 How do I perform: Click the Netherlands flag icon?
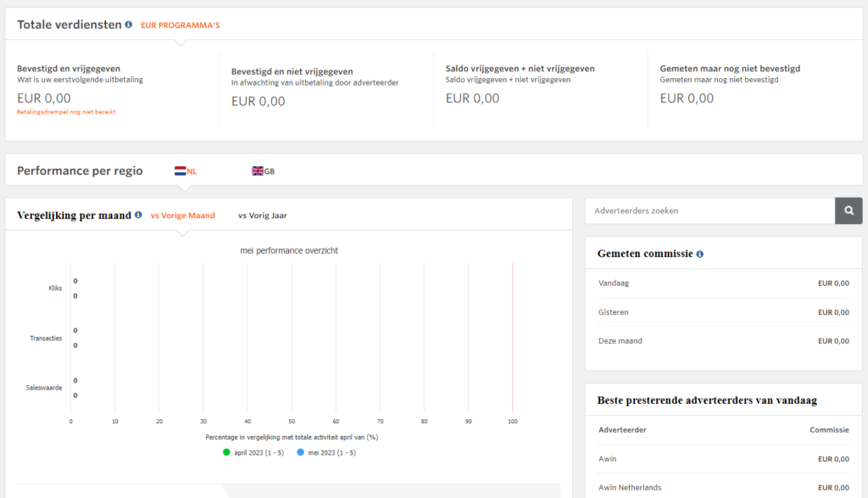[180, 171]
